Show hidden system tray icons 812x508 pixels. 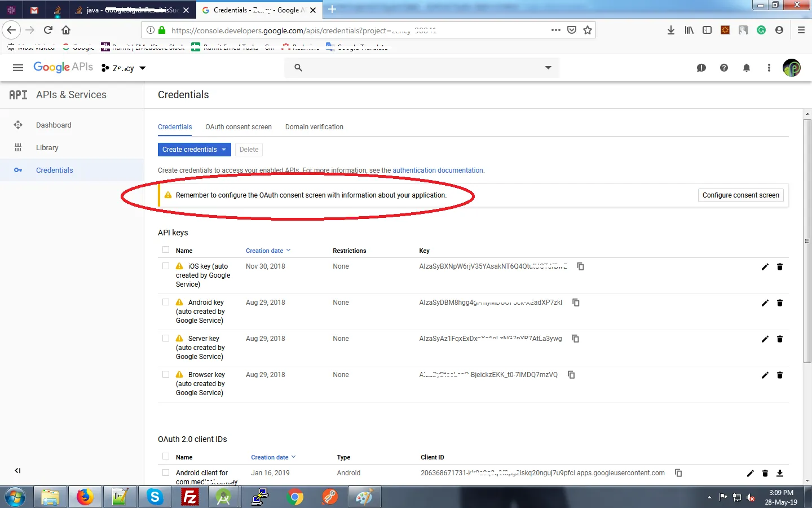[709, 497]
